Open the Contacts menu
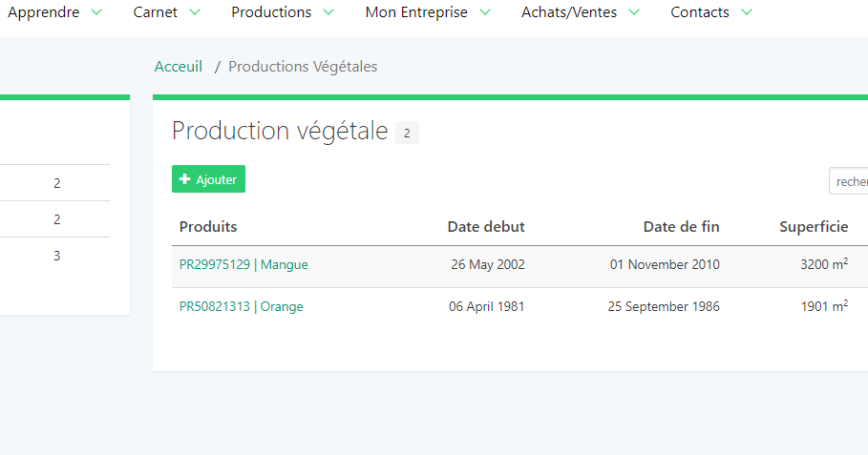The image size is (868, 455). tap(700, 12)
